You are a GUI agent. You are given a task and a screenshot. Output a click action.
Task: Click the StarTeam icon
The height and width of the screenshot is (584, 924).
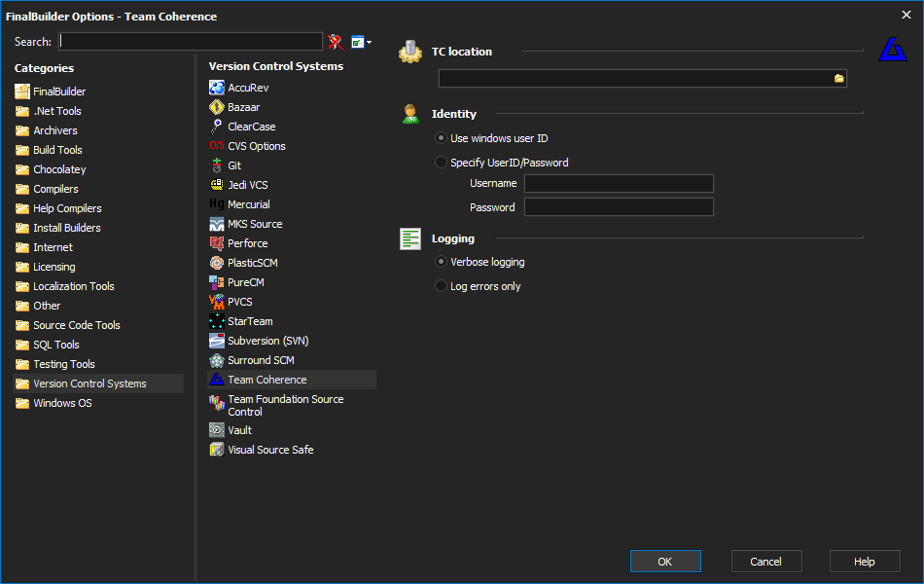pyautogui.click(x=216, y=321)
